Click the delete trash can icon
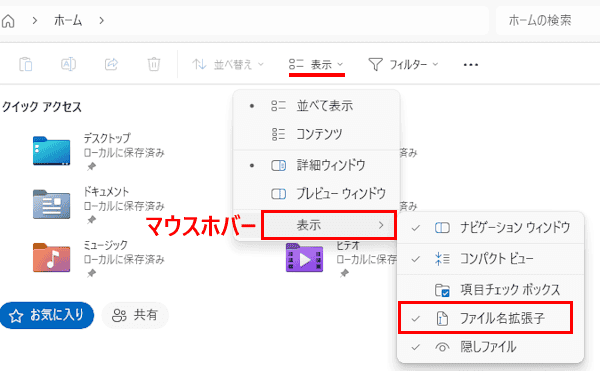 154,64
